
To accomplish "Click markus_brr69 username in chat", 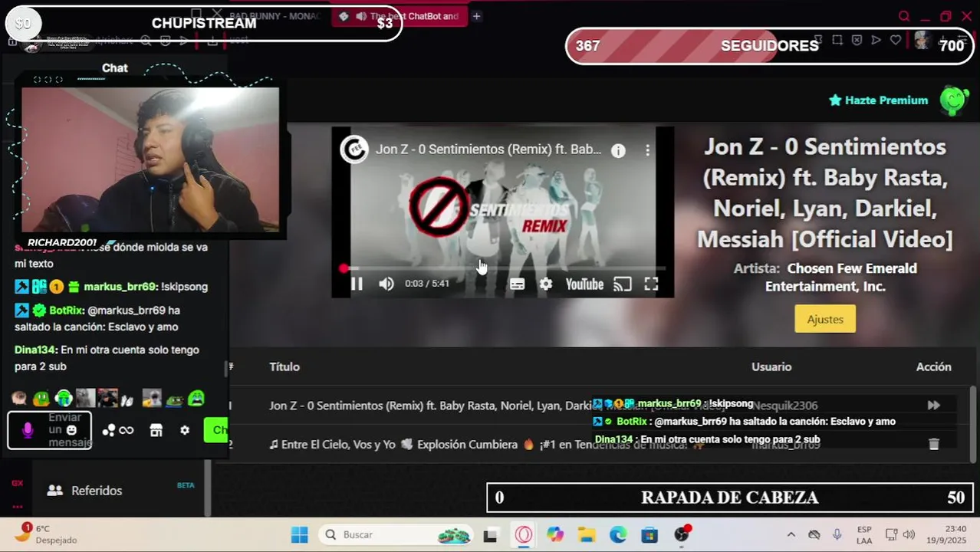I will click(x=120, y=287).
